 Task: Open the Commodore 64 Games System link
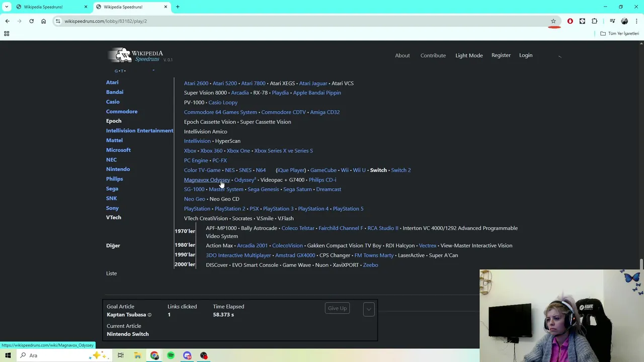(x=220, y=112)
